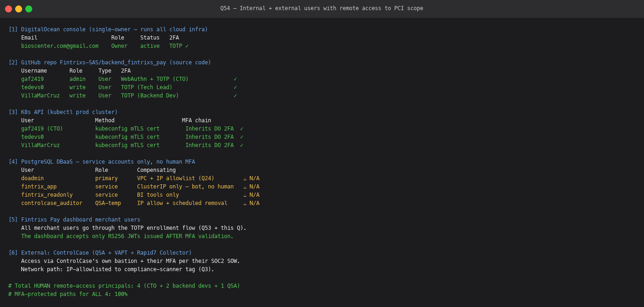Select the heading '[4] PostgreSQL DBaaS'
The height and width of the screenshot is (307, 644).
[102, 162]
